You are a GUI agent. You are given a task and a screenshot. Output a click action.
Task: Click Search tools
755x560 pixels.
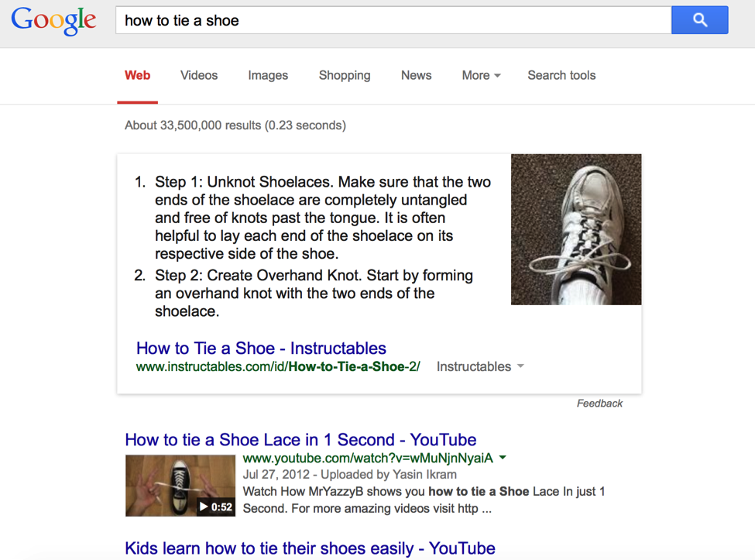click(x=561, y=75)
